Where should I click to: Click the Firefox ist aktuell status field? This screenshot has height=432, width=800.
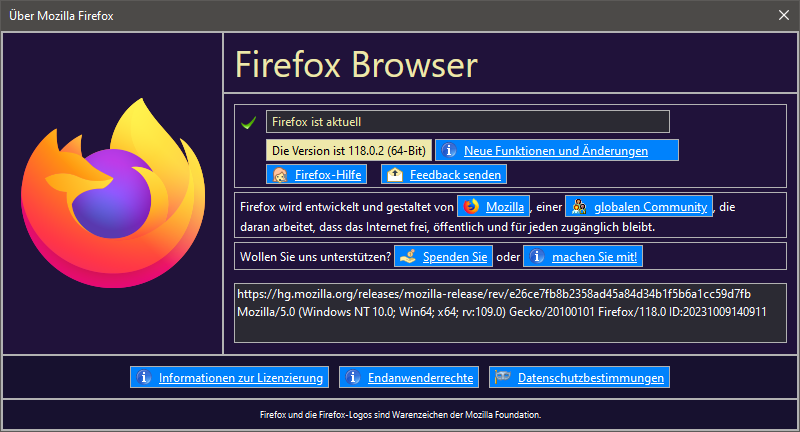467,122
